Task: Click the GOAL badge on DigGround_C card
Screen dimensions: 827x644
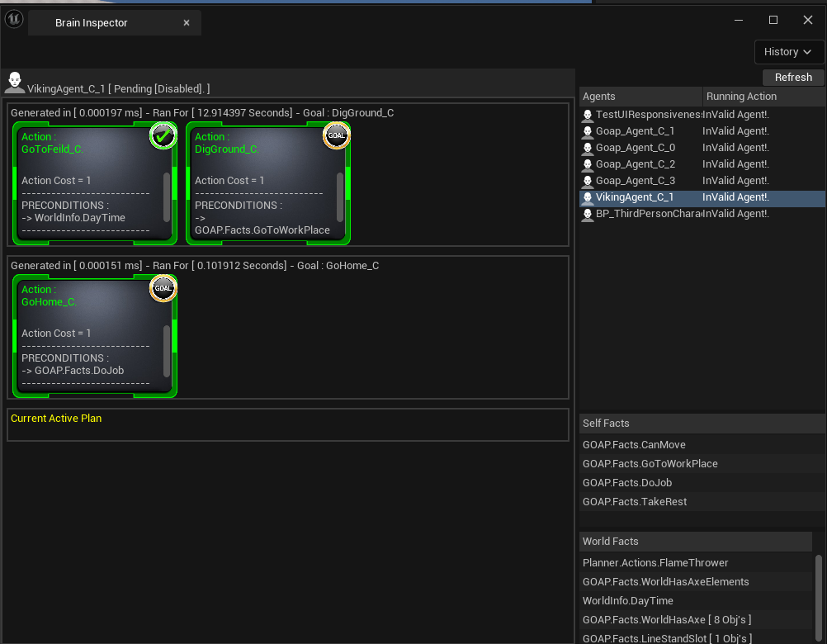Action: point(337,135)
